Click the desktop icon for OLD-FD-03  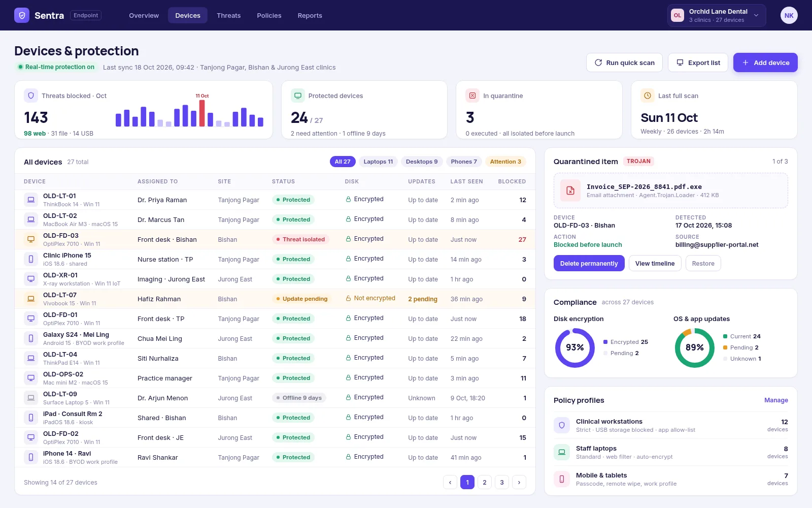pyautogui.click(x=31, y=239)
